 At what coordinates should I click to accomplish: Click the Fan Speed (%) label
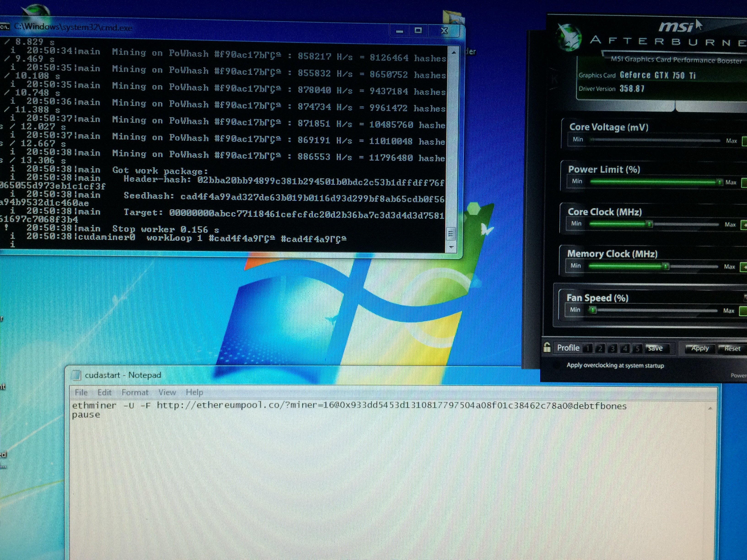597,298
